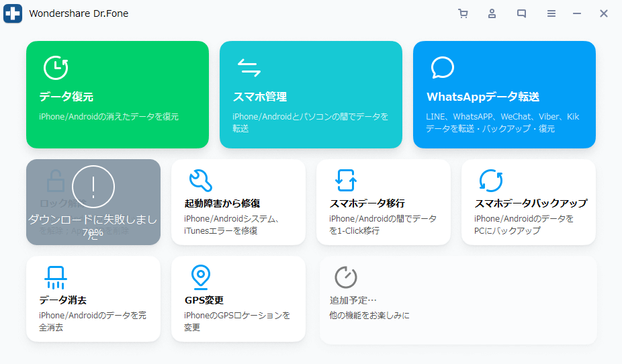The width and height of the screenshot is (622, 364).
Task: Open the WhatsAppデータ転送 card title
Action: point(483,97)
